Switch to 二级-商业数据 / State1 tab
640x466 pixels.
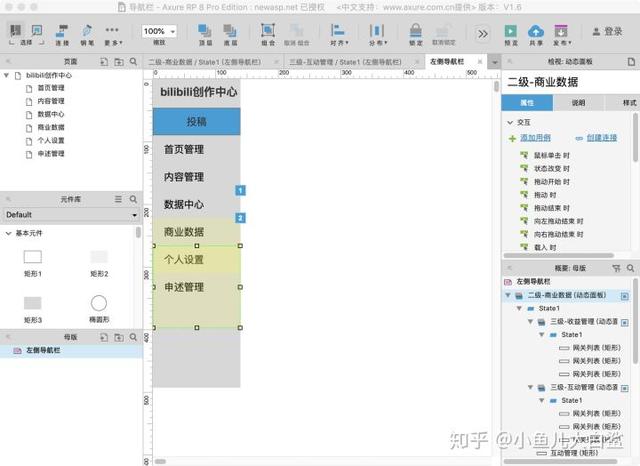(x=204, y=62)
